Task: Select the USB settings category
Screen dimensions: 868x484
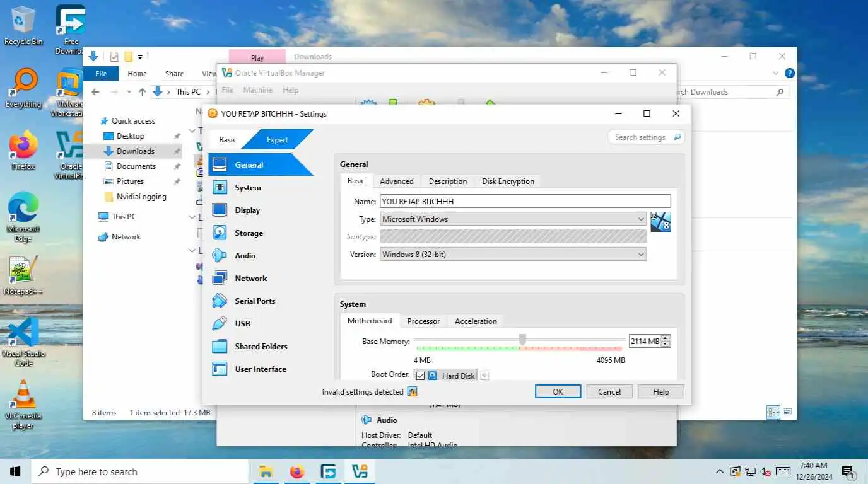Action: tap(261, 323)
